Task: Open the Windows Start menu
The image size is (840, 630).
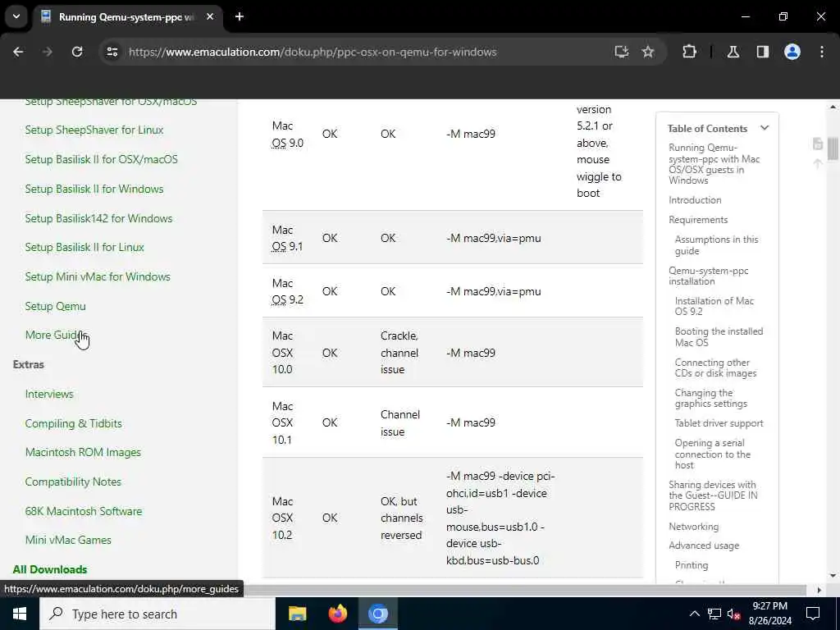Action: pyautogui.click(x=20, y=614)
